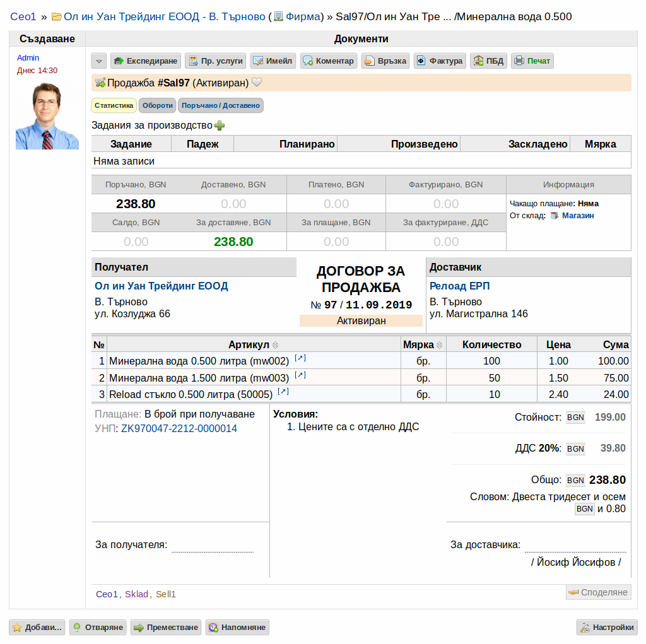Sort table by Артикул column arrows
646x644 pixels.
click(276, 345)
